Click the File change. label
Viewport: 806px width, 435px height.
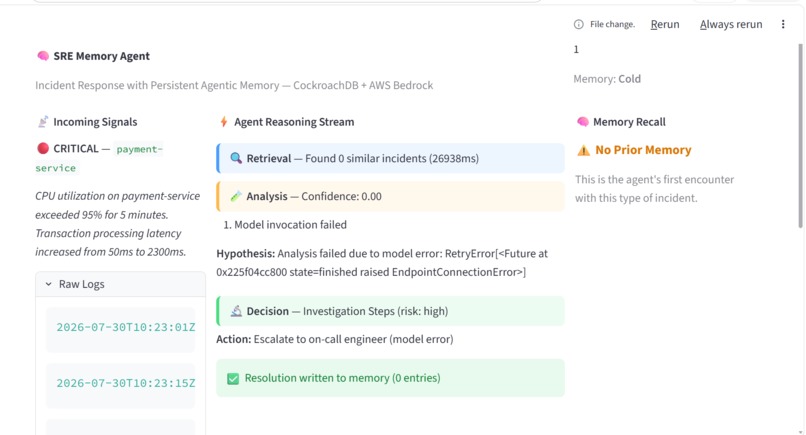(x=612, y=24)
